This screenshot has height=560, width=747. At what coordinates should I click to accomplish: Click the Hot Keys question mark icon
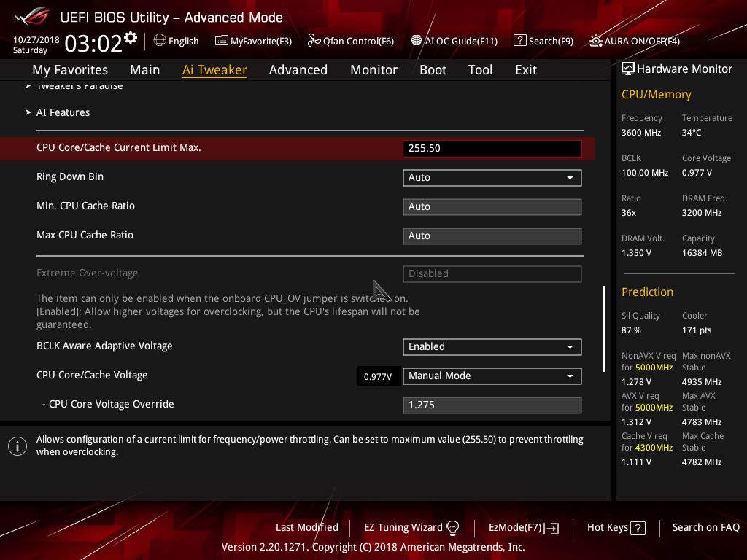click(638, 528)
